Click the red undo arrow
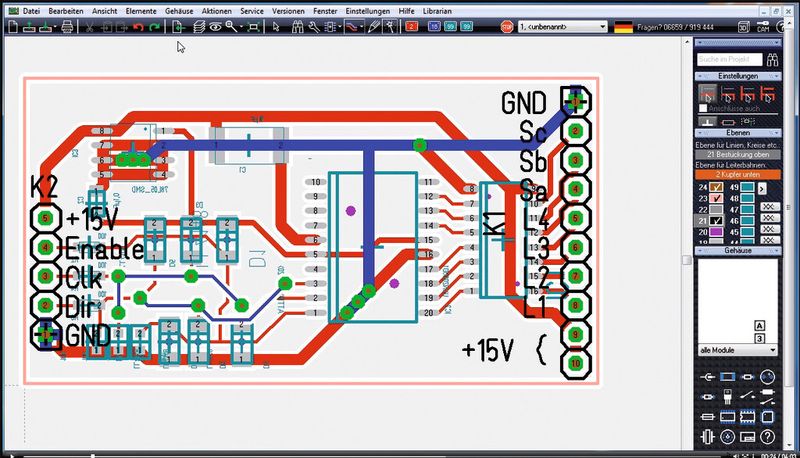 pyautogui.click(x=138, y=27)
